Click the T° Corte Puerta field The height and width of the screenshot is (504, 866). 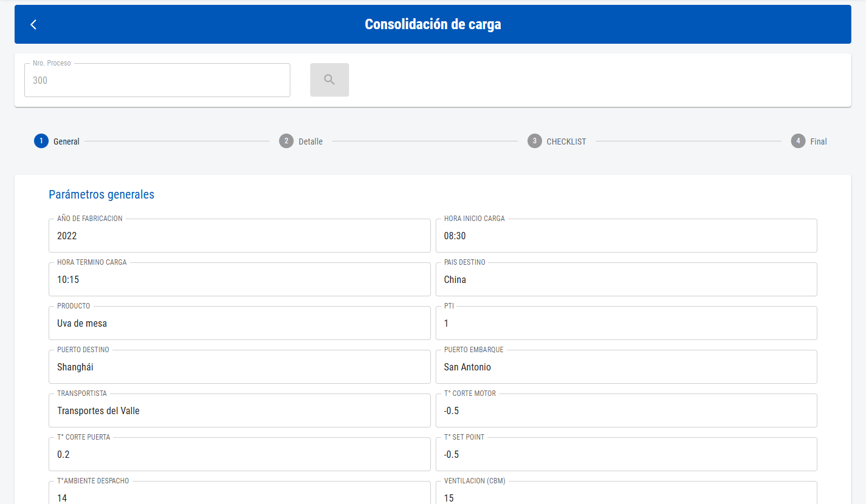pyautogui.click(x=239, y=454)
